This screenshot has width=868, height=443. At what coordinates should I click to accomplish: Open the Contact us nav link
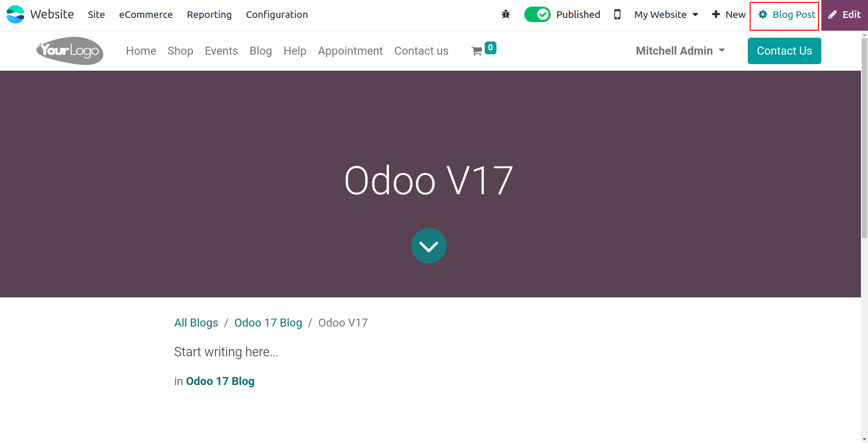[x=422, y=51]
